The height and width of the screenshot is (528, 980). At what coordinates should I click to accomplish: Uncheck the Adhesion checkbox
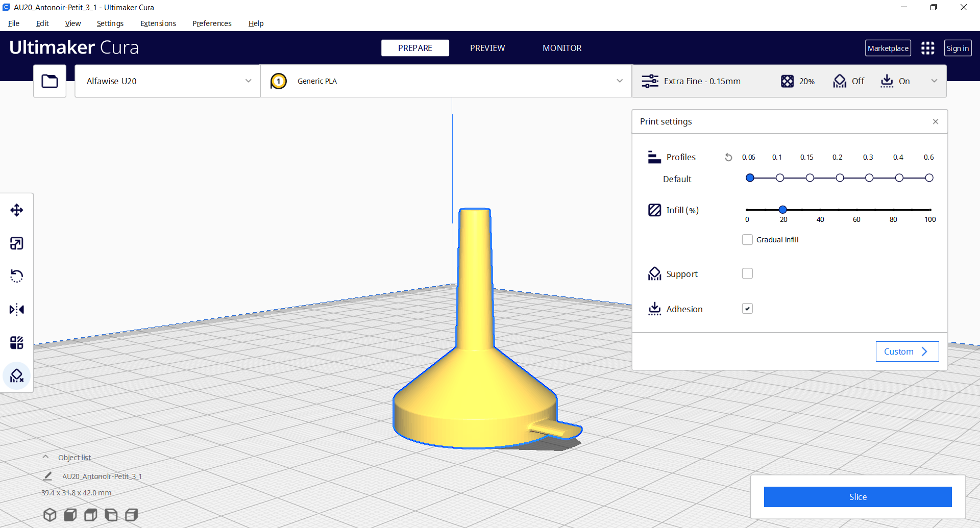click(x=747, y=309)
